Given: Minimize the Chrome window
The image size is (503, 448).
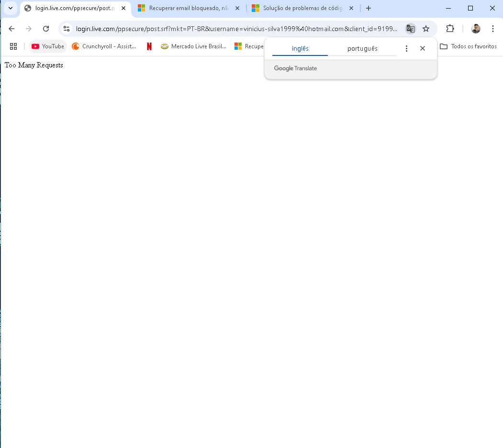Looking at the screenshot, I should (448, 8).
